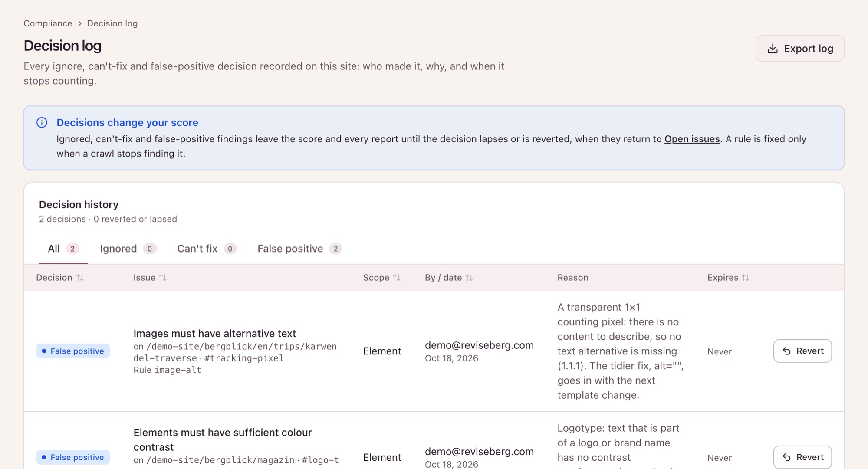The height and width of the screenshot is (469, 868).
Task: Sort by the By / date column arrows
Action: coord(469,278)
